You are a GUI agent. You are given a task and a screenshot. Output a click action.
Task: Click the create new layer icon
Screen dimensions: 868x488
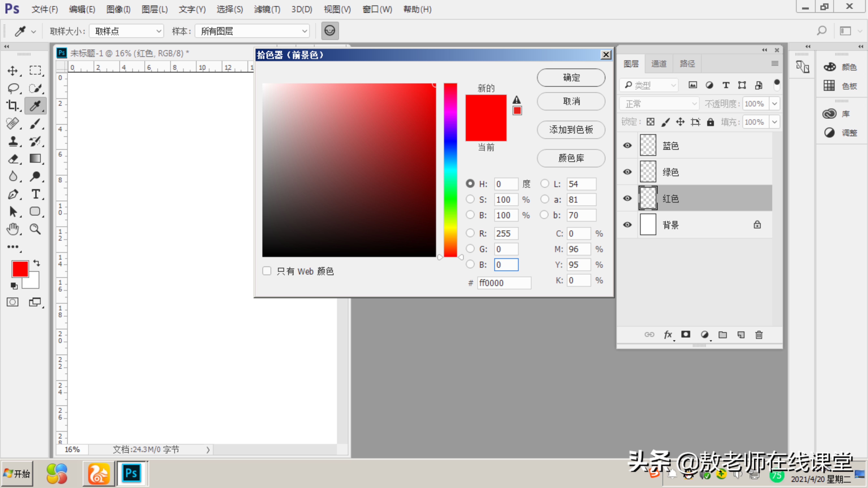click(741, 334)
